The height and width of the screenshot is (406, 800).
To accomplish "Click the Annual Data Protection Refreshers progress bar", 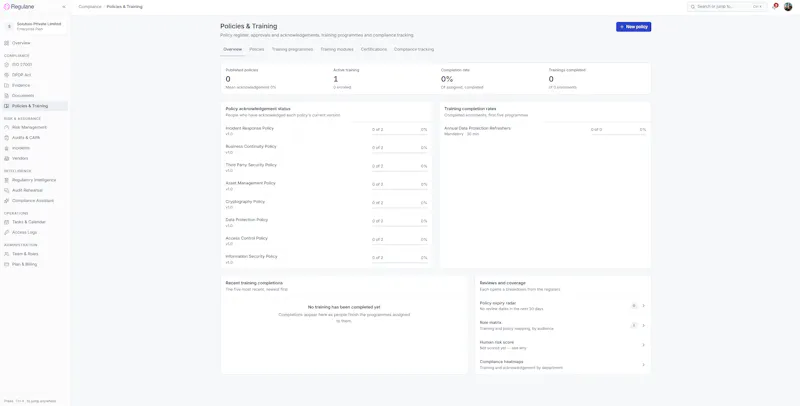I will pyautogui.click(x=618, y=135).
